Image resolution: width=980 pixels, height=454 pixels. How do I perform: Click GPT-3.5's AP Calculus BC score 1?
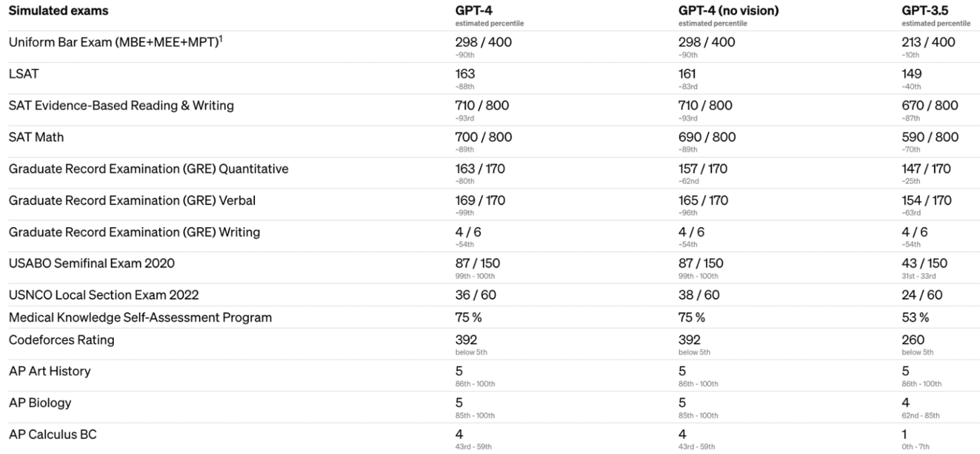click(904, 434)
